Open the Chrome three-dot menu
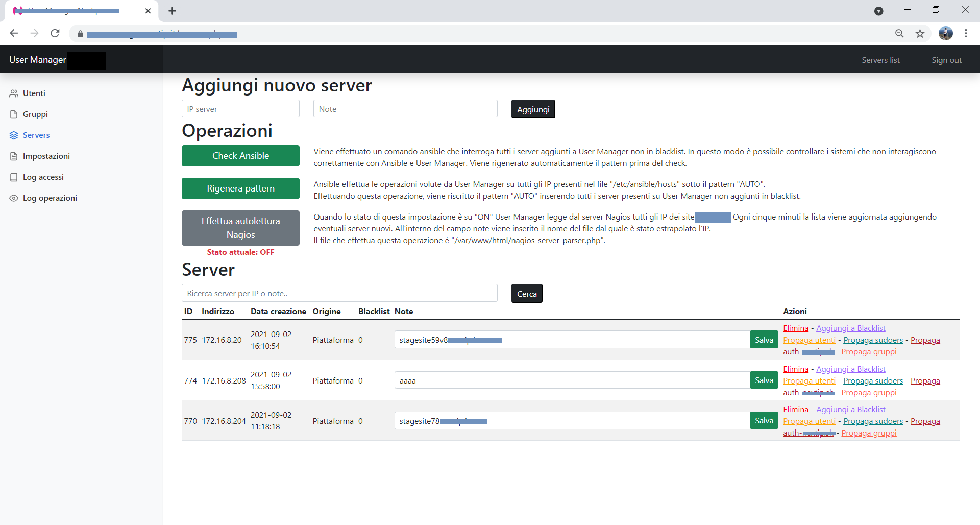This screenshot has height=525, width=980. pyautogui.click(x=966, y=33)
